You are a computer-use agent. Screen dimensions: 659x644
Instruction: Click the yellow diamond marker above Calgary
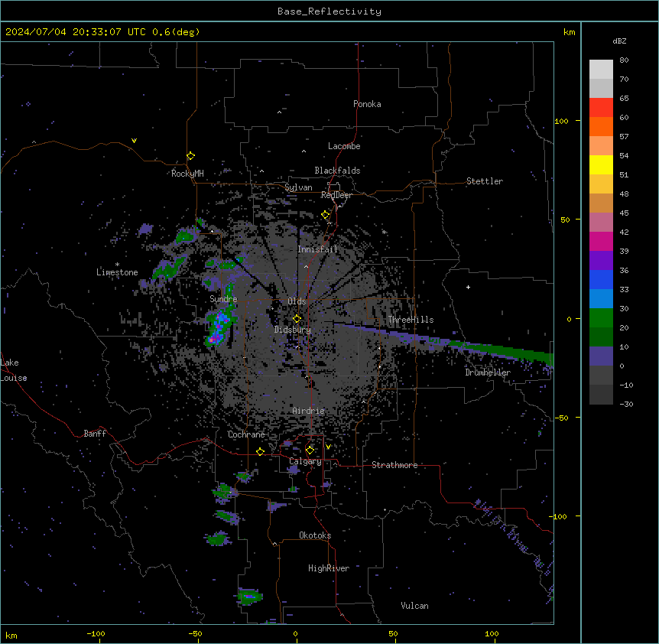point(310,450)
